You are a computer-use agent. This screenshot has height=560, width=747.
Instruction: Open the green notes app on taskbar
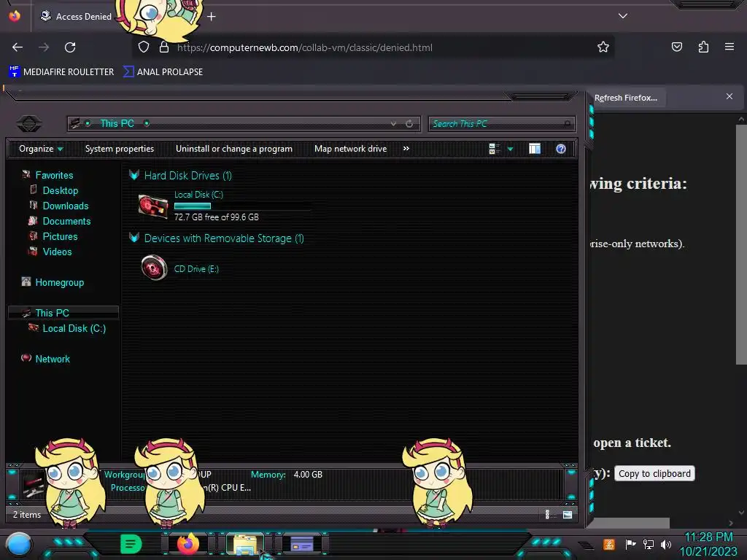pos(131,544)
